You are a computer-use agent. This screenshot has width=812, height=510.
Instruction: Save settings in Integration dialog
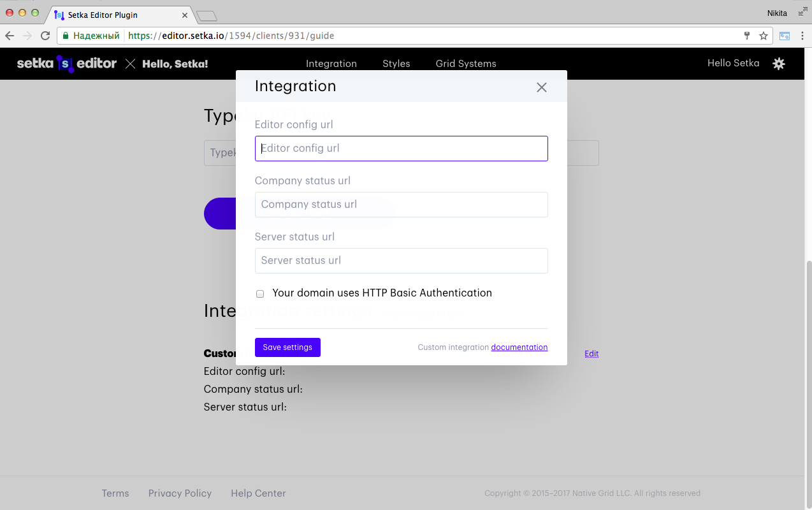[287, 347]
